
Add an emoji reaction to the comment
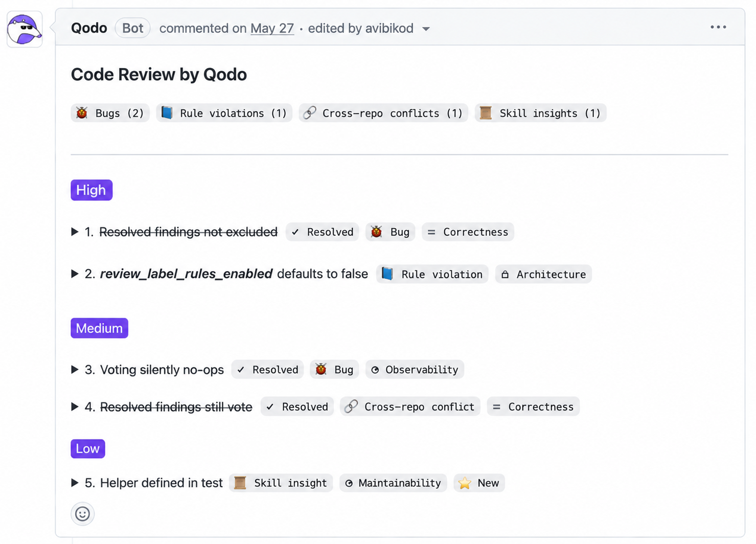tap(82, 514)
